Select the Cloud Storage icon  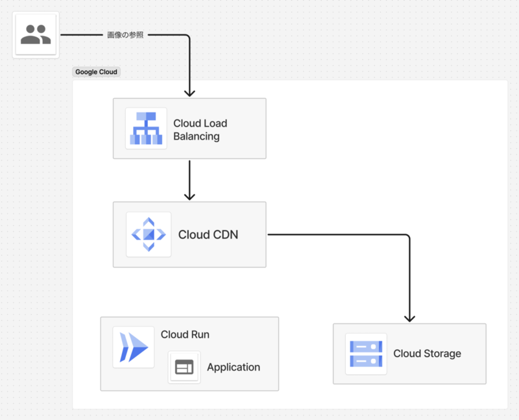pyautogui.click(x=366, y=354)
